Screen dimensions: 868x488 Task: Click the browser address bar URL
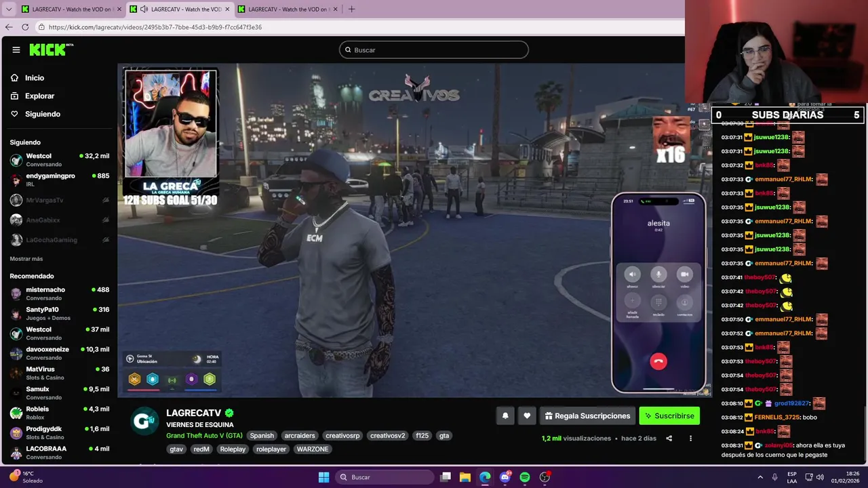(155, 27)
